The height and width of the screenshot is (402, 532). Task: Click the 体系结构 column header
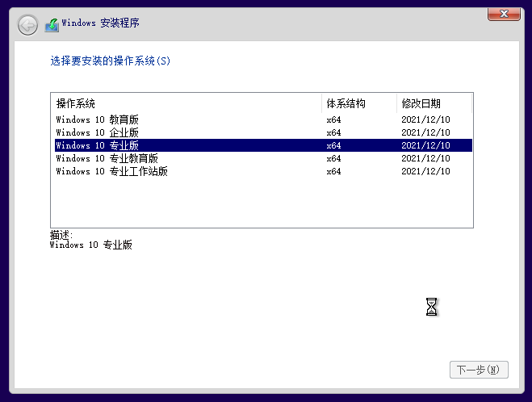(x=359, y=103)
